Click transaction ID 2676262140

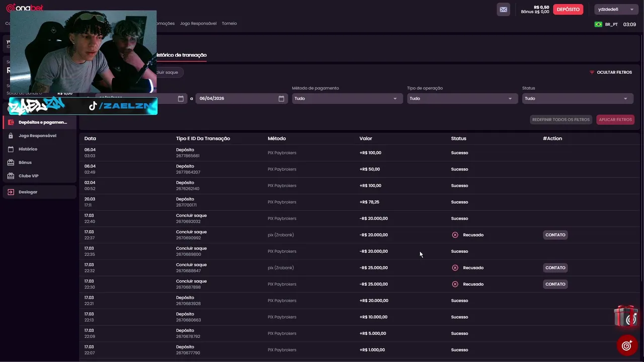[x=188, y=189]
